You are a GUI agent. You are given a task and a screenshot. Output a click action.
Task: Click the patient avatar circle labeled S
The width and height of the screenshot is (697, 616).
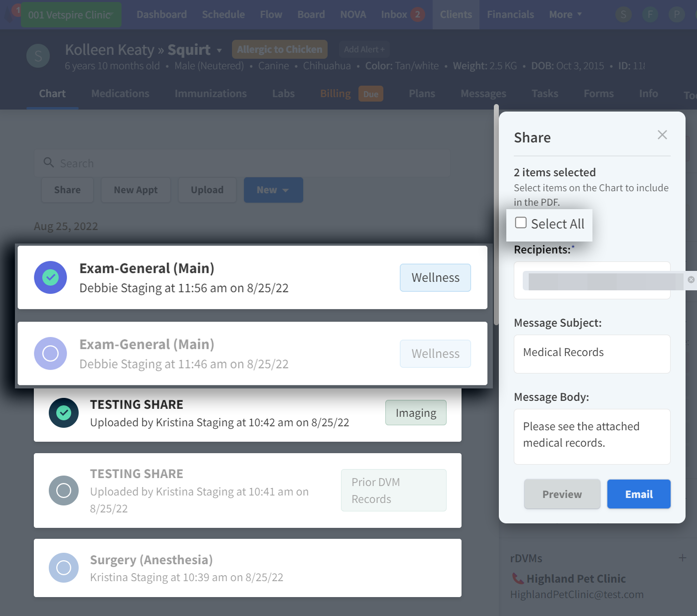[38, 56]
